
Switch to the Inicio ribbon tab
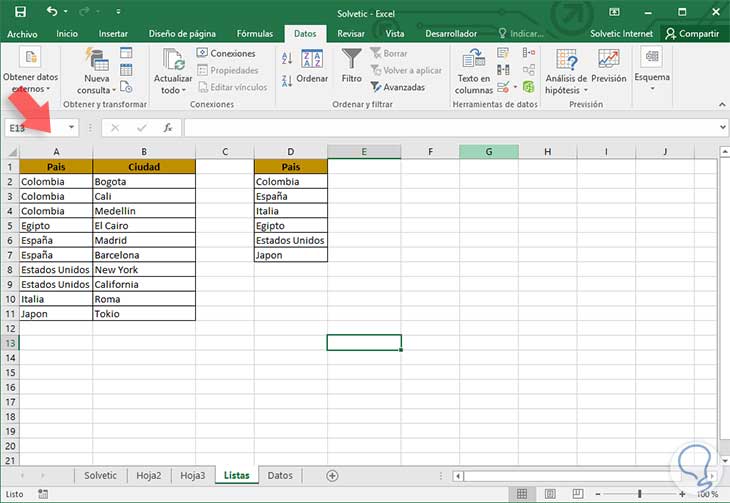[67, 34]
